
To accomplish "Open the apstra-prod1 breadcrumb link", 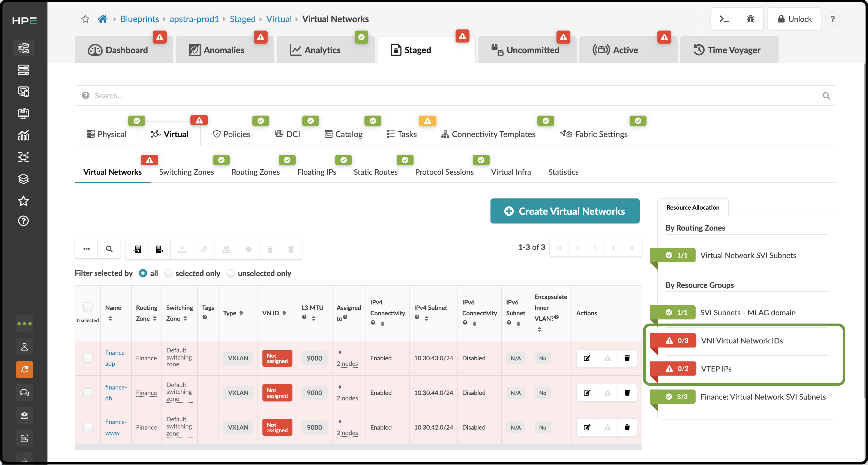I will pyautogui.click(x=194, y=19).
